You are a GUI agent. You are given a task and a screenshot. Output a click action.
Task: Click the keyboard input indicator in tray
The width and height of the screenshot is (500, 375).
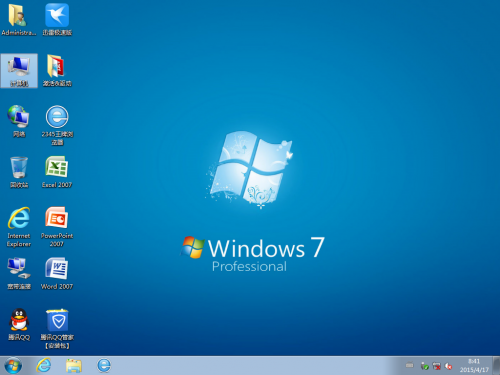[410, 365]
